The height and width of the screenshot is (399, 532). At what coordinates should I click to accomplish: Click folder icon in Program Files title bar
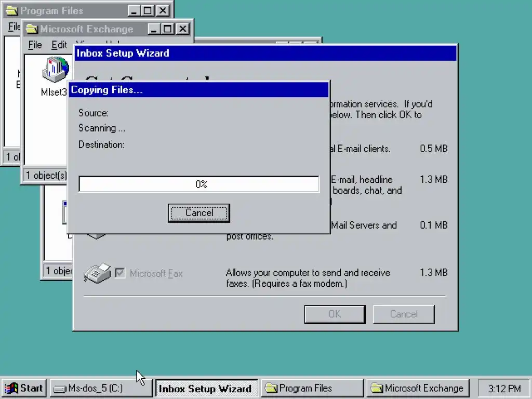pyautogui.click(x=11, y=10)
